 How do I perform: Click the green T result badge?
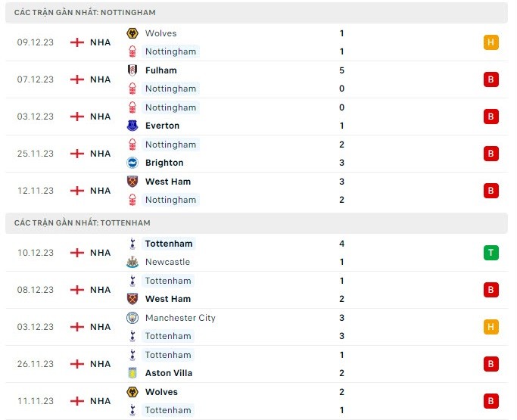point(491,253)
